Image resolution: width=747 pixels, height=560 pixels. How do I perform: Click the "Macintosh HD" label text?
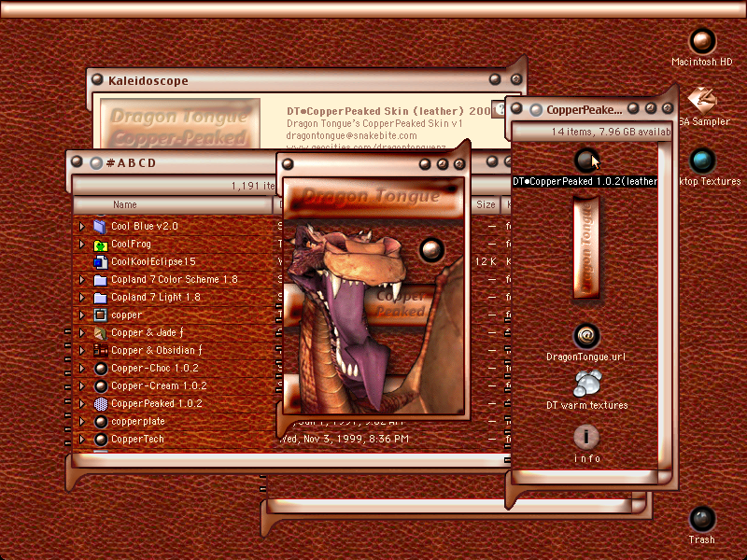click(702, 62)
